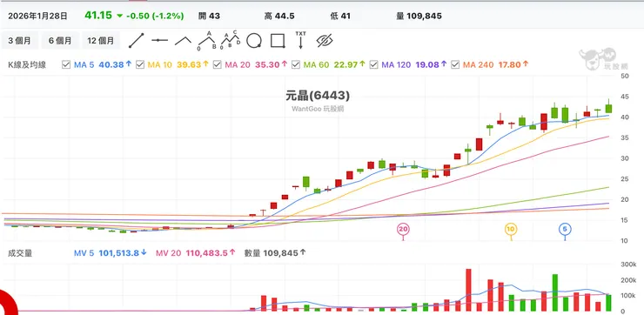Screen dimensions: 644x315
Task: Select the horizontal line drawing tool
Action: pyautogui.click(x=160, y=40)
